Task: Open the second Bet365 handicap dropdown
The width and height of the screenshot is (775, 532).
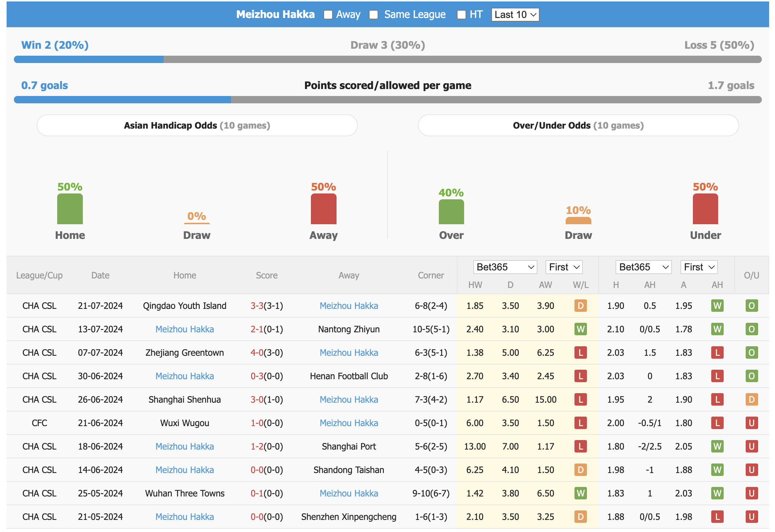Action: click(643, 267)
